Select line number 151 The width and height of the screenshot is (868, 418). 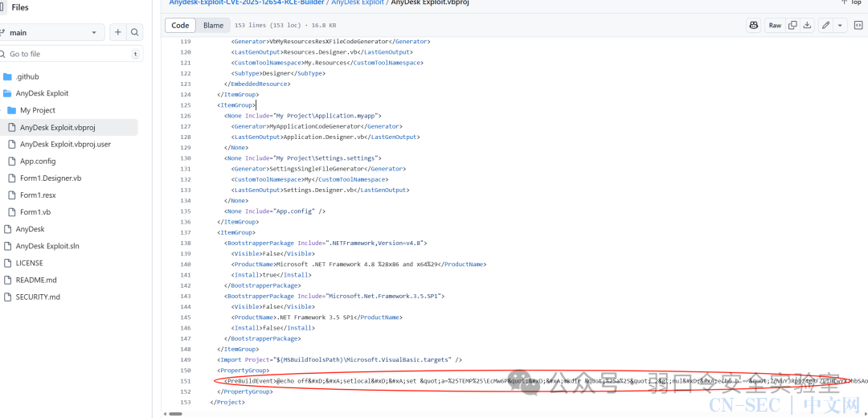click(x=186, y=381)
